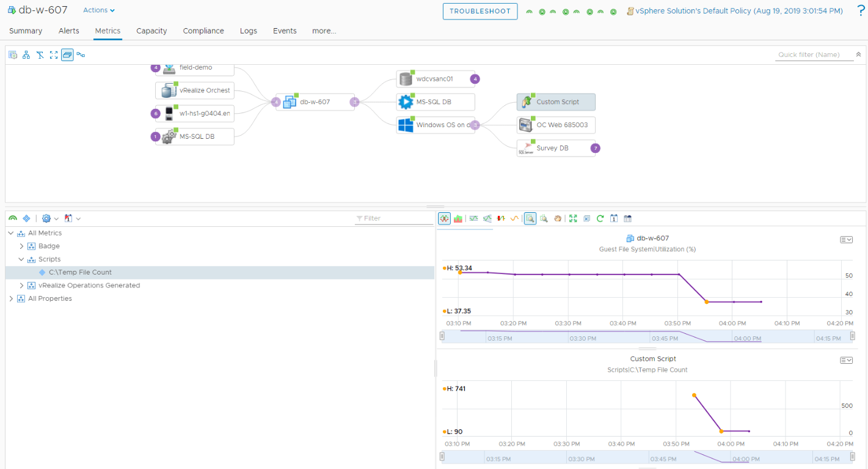Enable dynamic thresholds on the charts
Image resolution: width=868 pixels, height=469 pixels.
click(487, 218)
